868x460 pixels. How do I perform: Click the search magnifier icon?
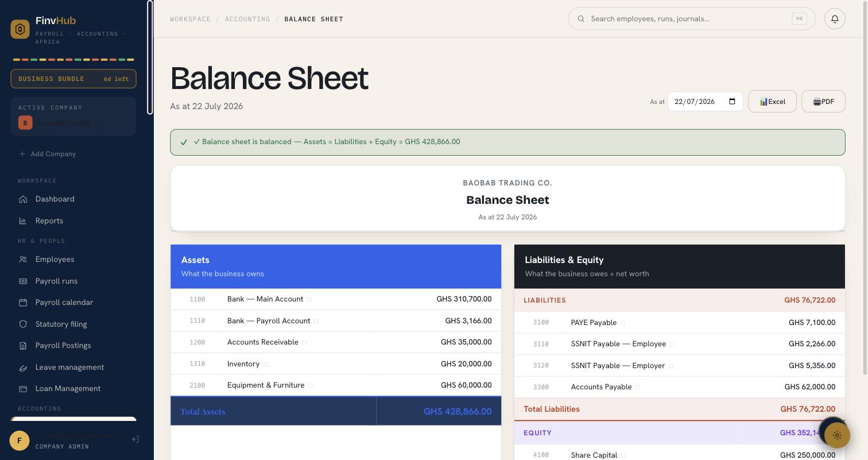coord(581,19)
